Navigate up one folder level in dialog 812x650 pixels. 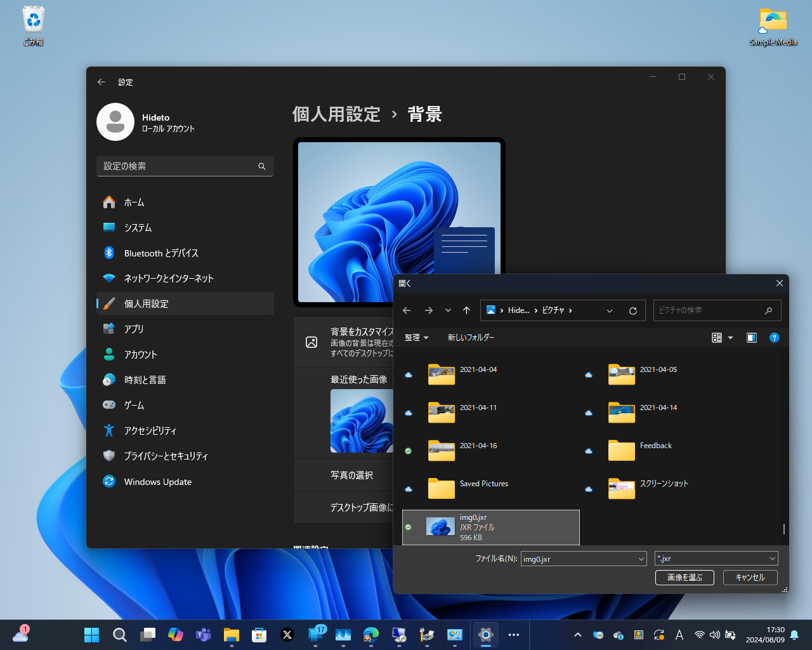(x=467, y=310)
